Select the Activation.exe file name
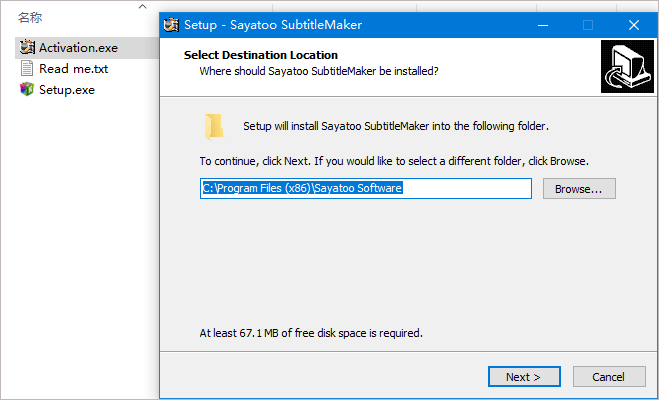This screenshot has width=659, height=400. (x=79, y=48)
